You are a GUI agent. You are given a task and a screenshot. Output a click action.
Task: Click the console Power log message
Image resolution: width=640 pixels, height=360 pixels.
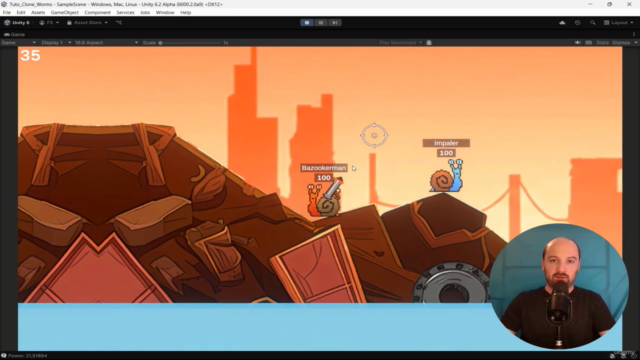point(27,356)
